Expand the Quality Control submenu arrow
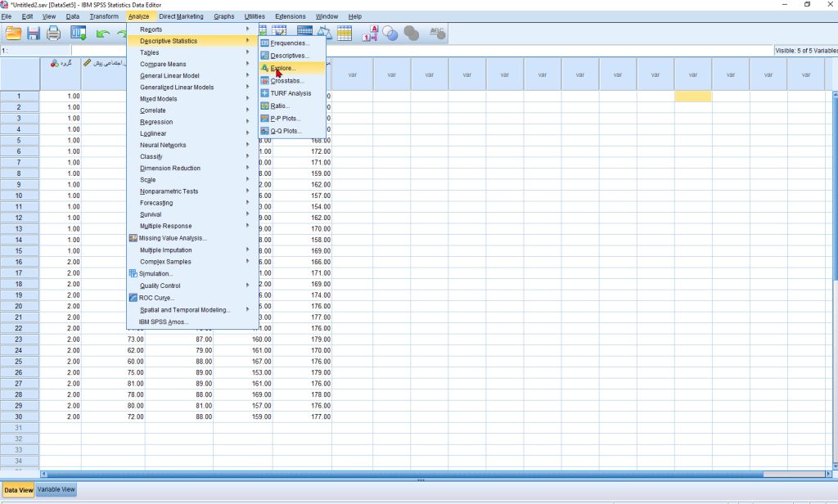Image resolution: width=838 pixels, height=504 pixels. click(x=247, y=286)
